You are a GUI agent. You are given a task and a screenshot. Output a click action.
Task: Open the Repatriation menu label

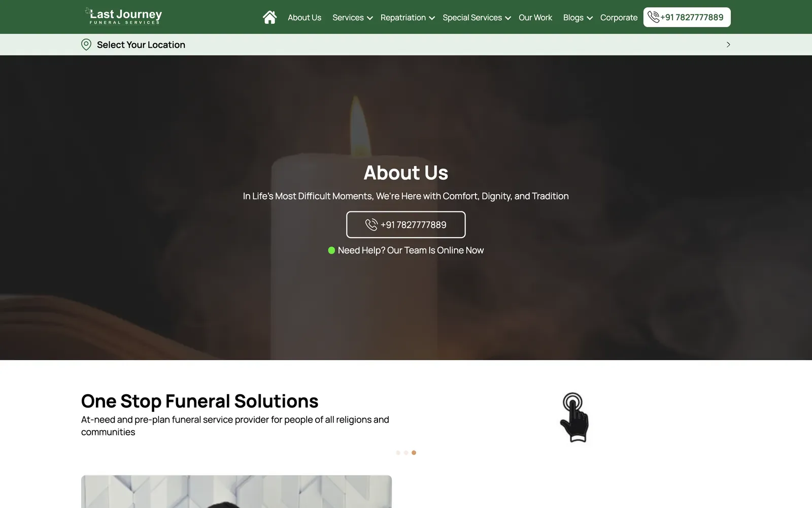(403, 17)
